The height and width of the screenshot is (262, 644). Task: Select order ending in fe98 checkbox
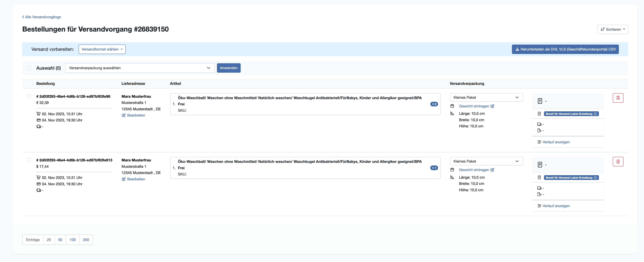[x=29, y=96]
